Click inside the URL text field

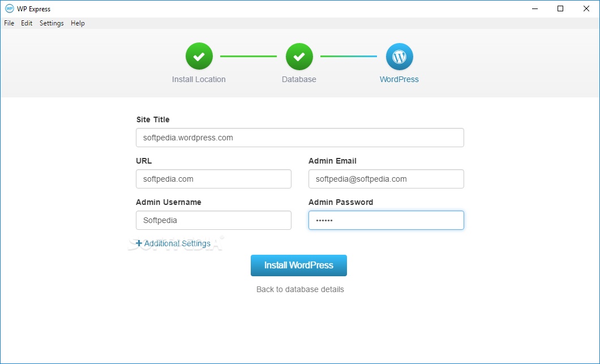coord(213,179)
